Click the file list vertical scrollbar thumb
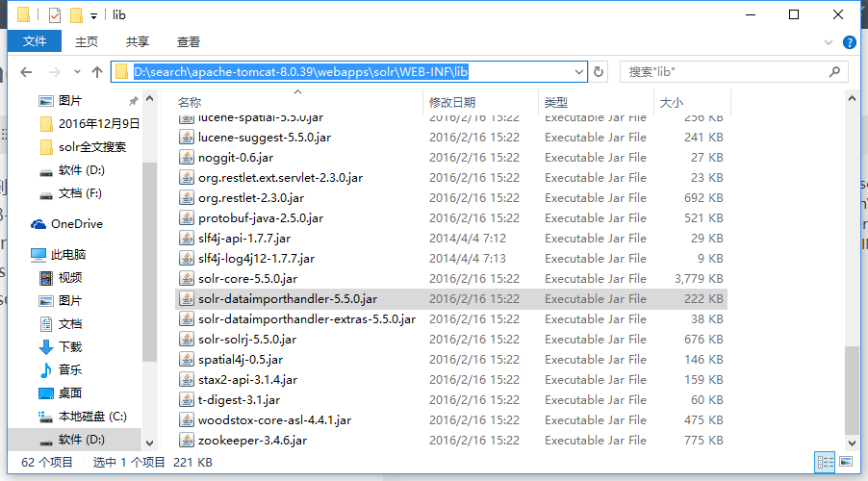868x481 pixels. 852,391
